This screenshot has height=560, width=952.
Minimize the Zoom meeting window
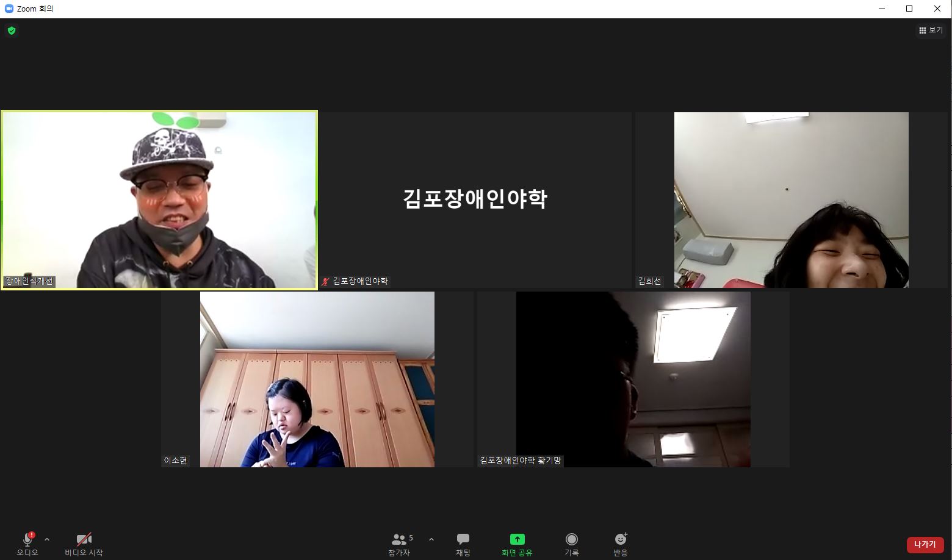click(x=882, y=9)
